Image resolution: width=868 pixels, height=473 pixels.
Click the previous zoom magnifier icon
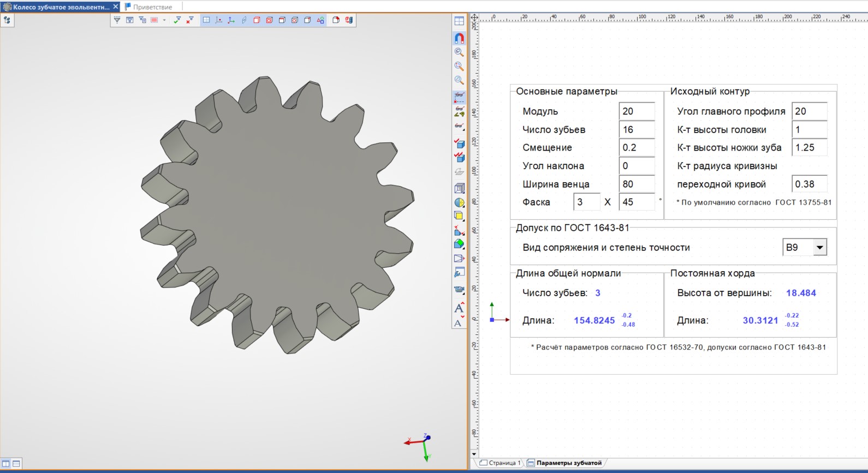tap(459, 80)
